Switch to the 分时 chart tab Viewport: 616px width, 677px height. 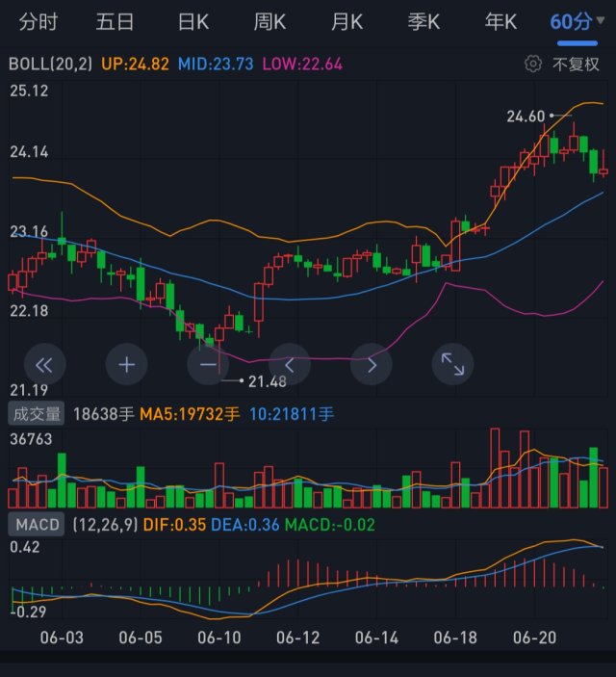[x=38, y=21]
